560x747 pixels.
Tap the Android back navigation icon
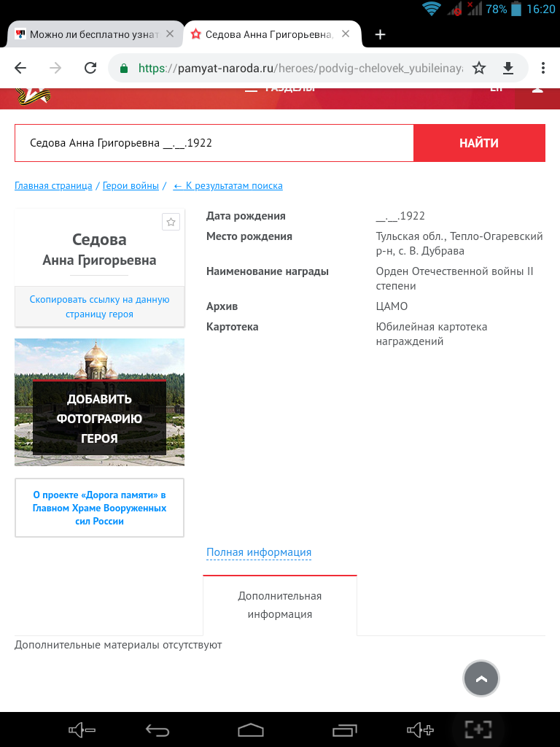pos(157,729)
